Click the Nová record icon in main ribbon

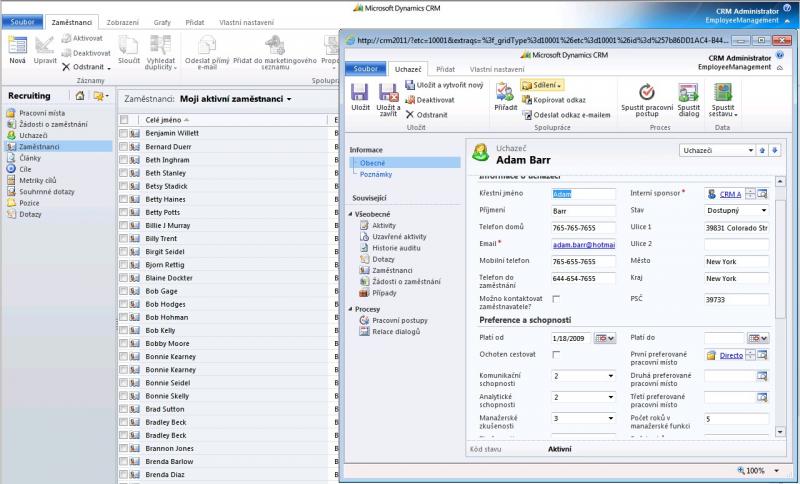[17, 45]
